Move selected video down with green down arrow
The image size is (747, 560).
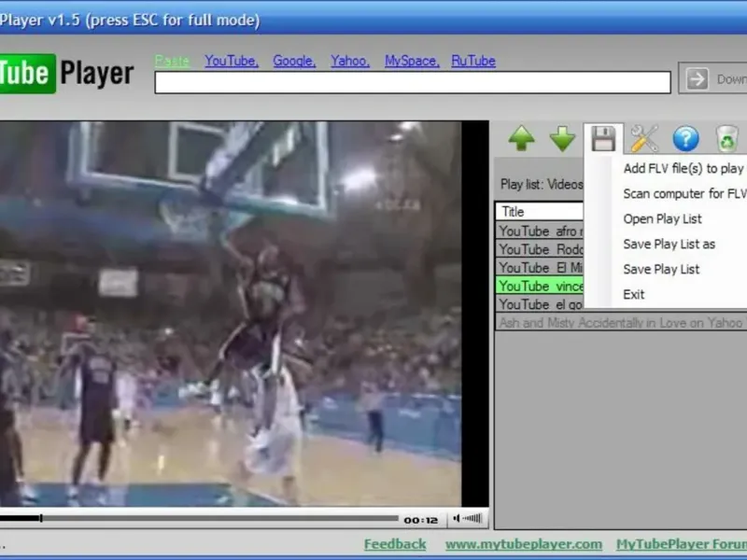563,138
